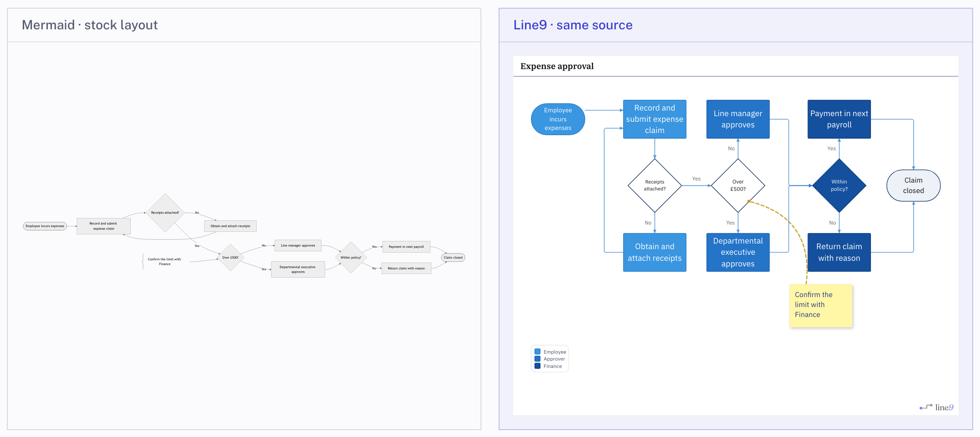Click the 'Yes' label between Receipts and Over £500 diamonds
The image size is (980, 437).
(696, 179)
